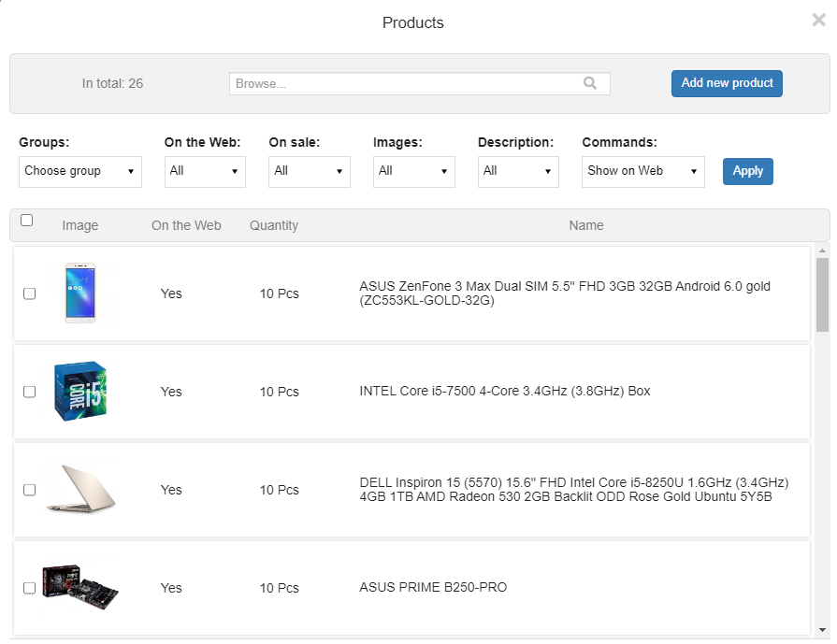Click the ASUS PRIME B250-PRO product name
This screenshot has width=837, height=644.
[433, 587]
